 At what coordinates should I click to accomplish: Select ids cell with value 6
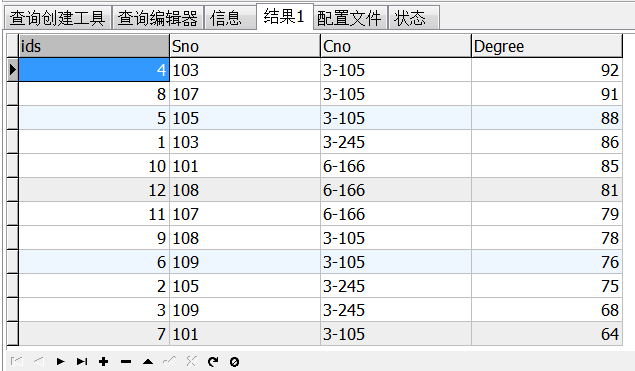pos(94,262)
